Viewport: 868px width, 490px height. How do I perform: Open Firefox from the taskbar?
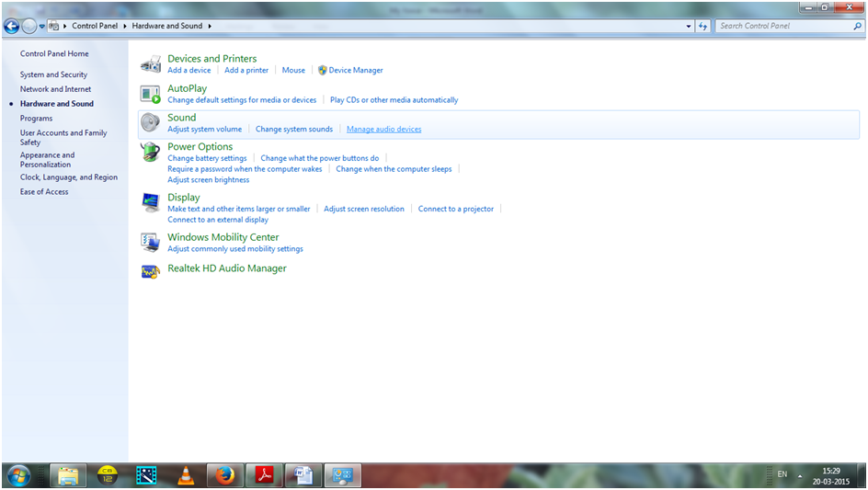[x=224, y=475]
